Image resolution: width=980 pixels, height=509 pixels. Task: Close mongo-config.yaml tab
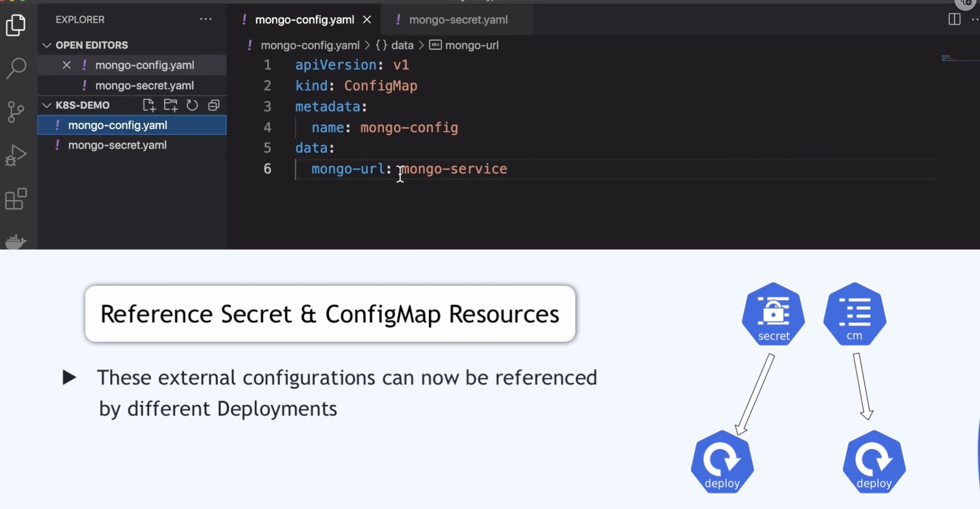[x=367, y=19]
